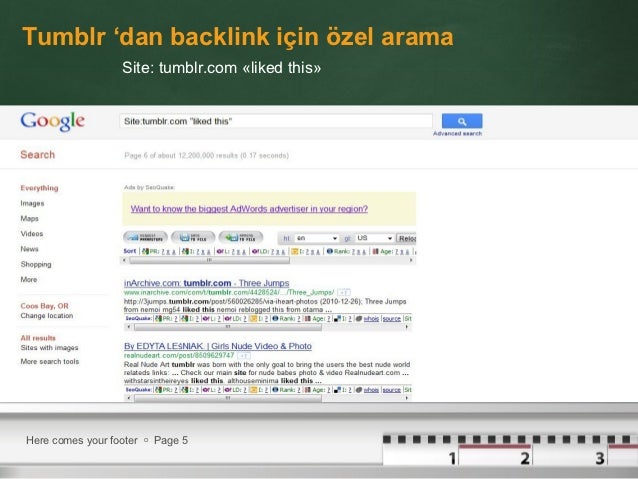
Task: Click Age icon under inArchive.com result
Action: coord(308,319)
